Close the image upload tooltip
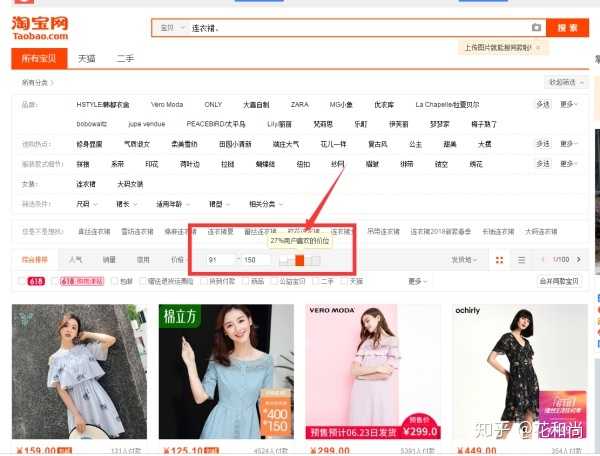600x456 pixels. click(538, 47)
